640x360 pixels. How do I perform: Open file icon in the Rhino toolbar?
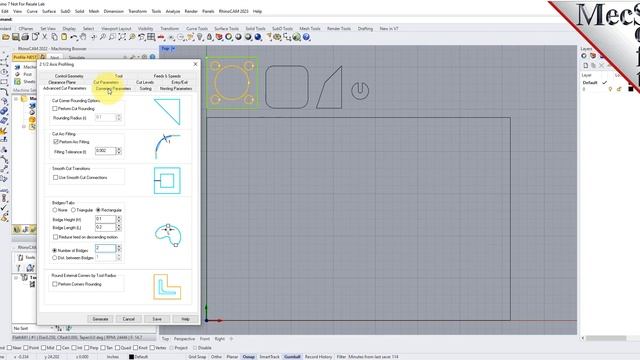pyautogui.click(x=6, y=37)
